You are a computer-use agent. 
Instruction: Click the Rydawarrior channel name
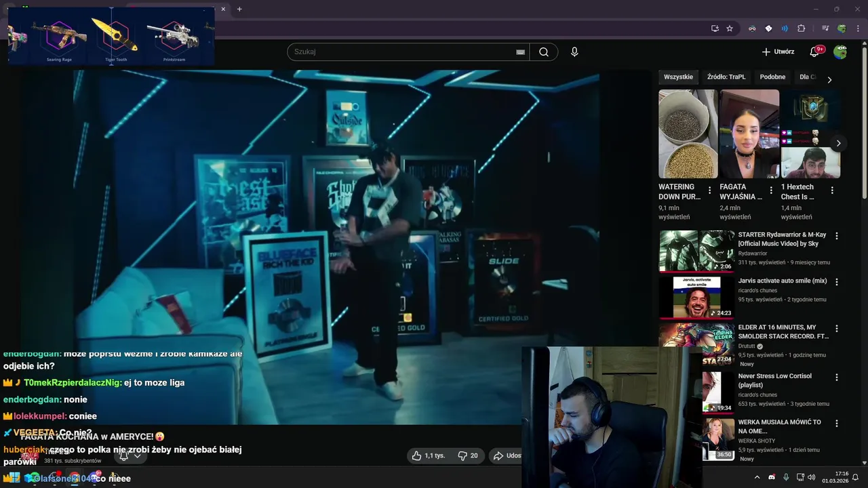[753, 253]
